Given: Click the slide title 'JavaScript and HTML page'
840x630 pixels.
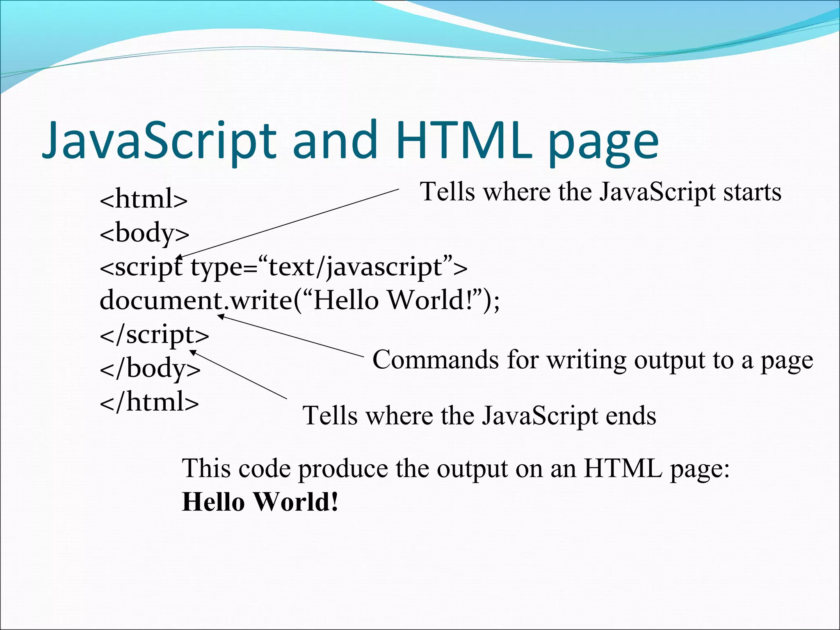Looking at the screenshot, I should point(350,141).
